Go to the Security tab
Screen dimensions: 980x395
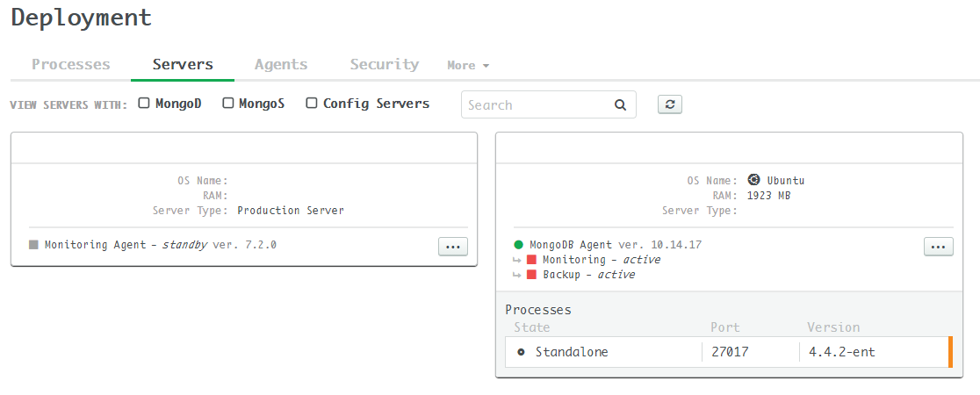point(385,64)
